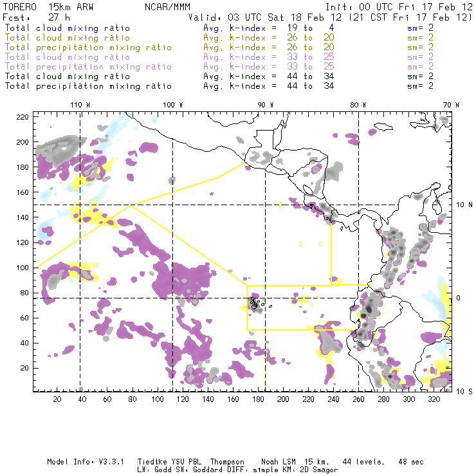The image size is (476, 476).
Task: Select the black "Total precipitation mixing ratio" legend row
Action: [x=88, y=86]
